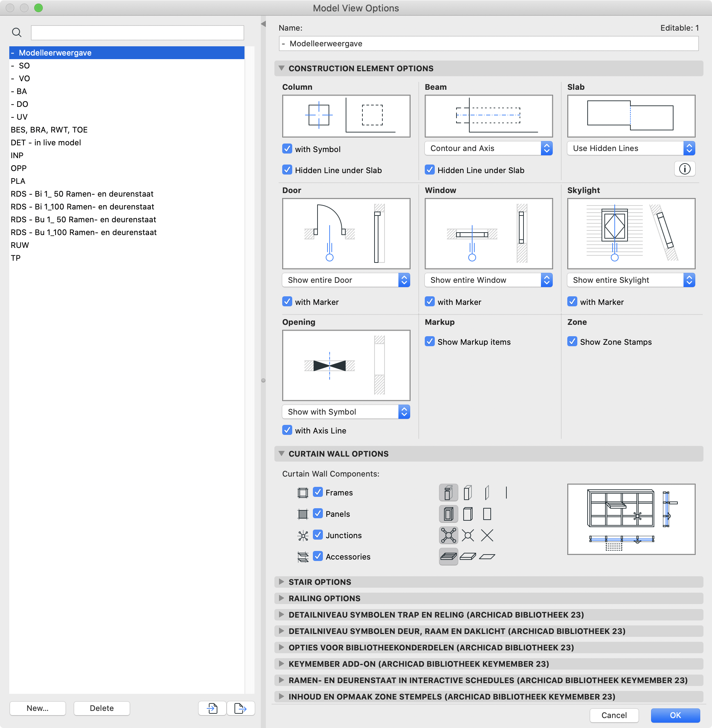Screen dimensions: 712x728
Task: Click the Junctions component icon
Action: click(303, 536)
